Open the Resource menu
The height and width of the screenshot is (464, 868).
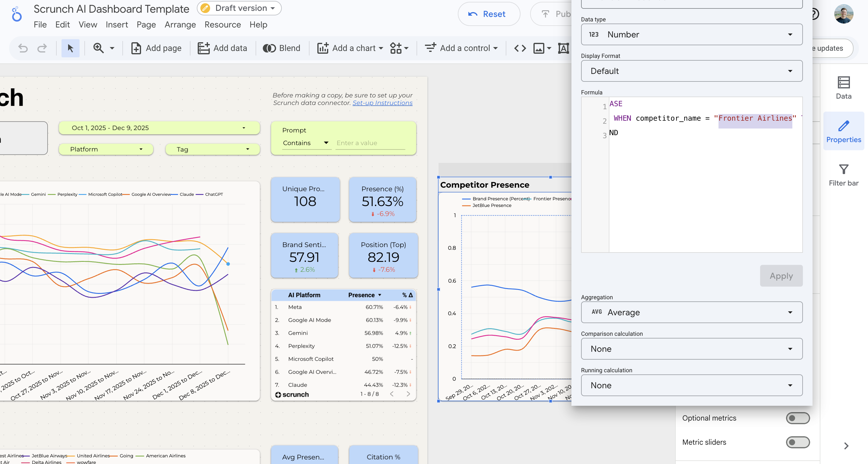coord(222,25)
